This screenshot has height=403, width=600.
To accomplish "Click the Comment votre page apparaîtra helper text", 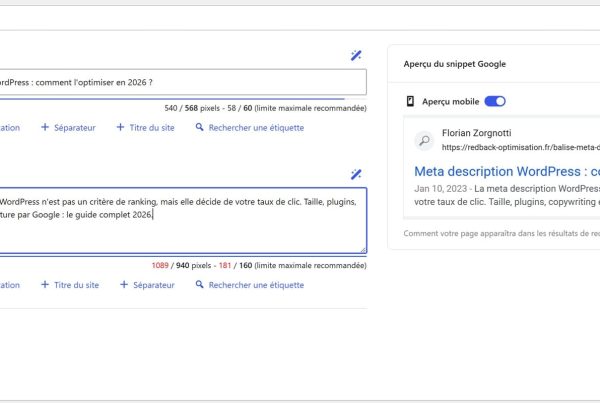I will pyautogui.click(x=502, y=233).
